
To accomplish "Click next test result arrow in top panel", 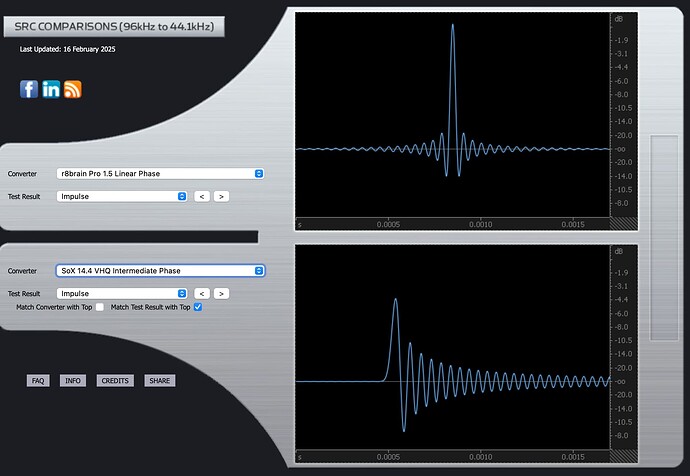I will click(221, 196).
